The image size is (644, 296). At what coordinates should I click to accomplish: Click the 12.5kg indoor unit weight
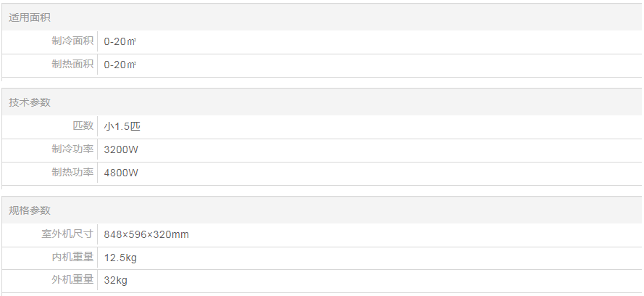coord(121,258)
